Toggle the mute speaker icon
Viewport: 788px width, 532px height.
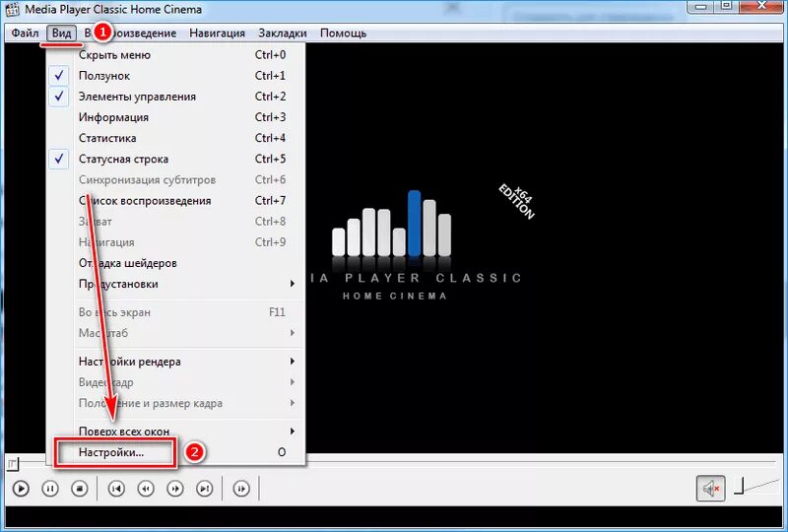point(710,489)
